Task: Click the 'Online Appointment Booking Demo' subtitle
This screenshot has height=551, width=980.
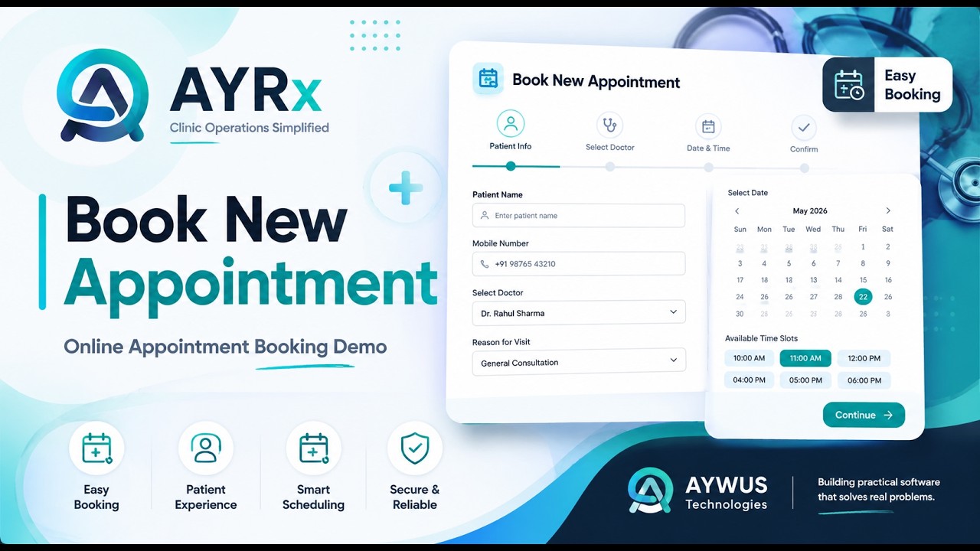Action: pyautogui.click(x=225, y=347)
